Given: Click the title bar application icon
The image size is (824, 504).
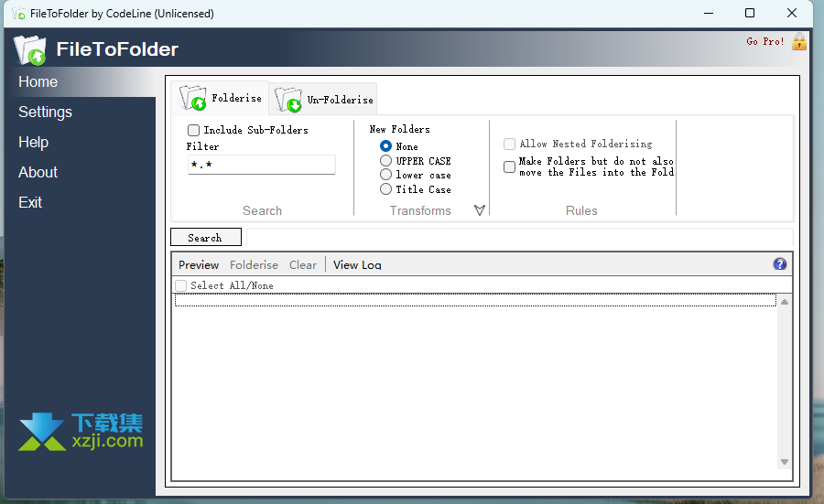Looking at the screenshot, I should point(18,14).
